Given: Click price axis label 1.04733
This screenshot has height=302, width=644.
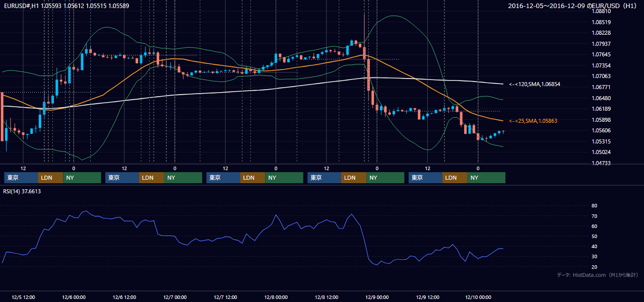Looking at the screenshot, I should pyautogui.click(x=601, y=163).
